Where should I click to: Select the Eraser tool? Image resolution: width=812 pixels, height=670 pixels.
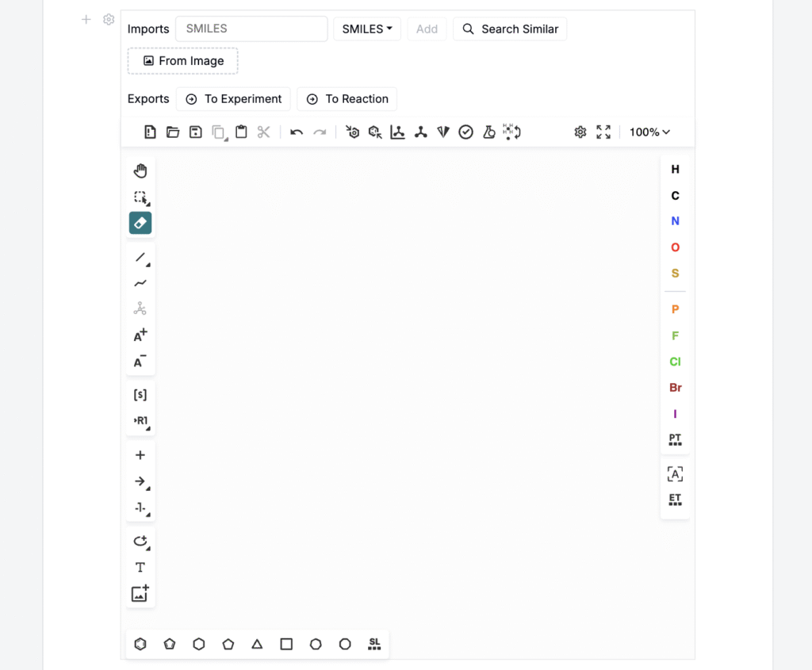[x=140, y=223]
